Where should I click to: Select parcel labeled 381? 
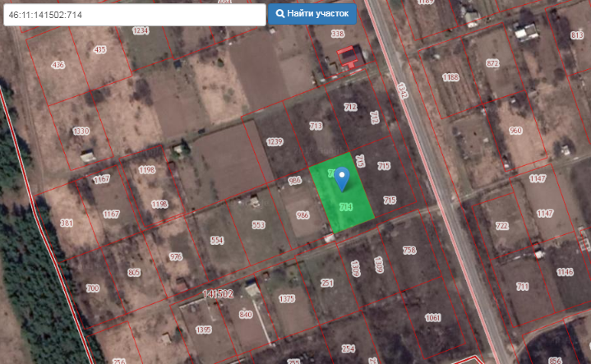coord(67,223)
